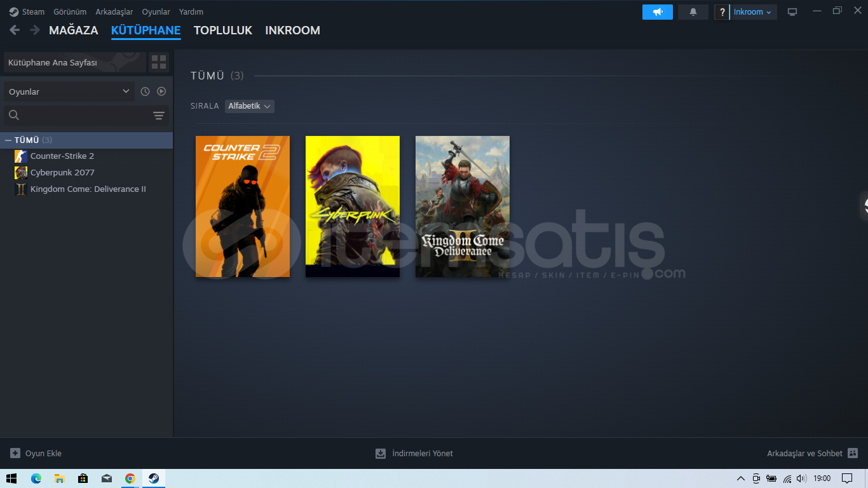Open the Oyunlar menu in menu bar
Screen dimensions: 868x488
pyautogui.click(x=156, y=12)
